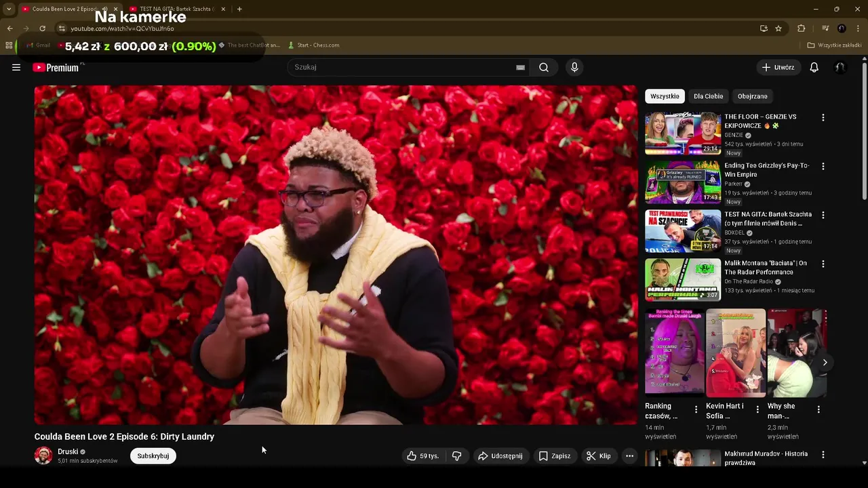This screenshot has width=868, height=488.
Task: Select the Dla Ciebie filter chip
Action: (x=708, y=96)
